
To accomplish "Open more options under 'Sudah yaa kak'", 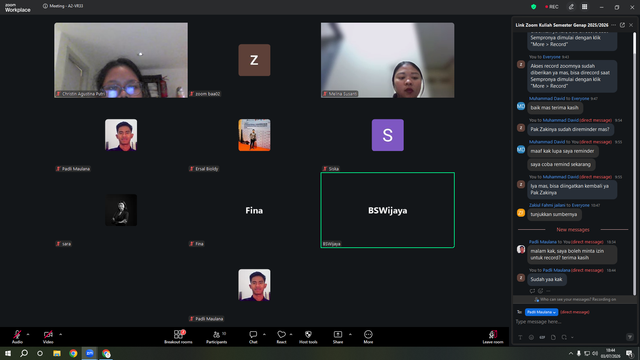I will point(548,291).
